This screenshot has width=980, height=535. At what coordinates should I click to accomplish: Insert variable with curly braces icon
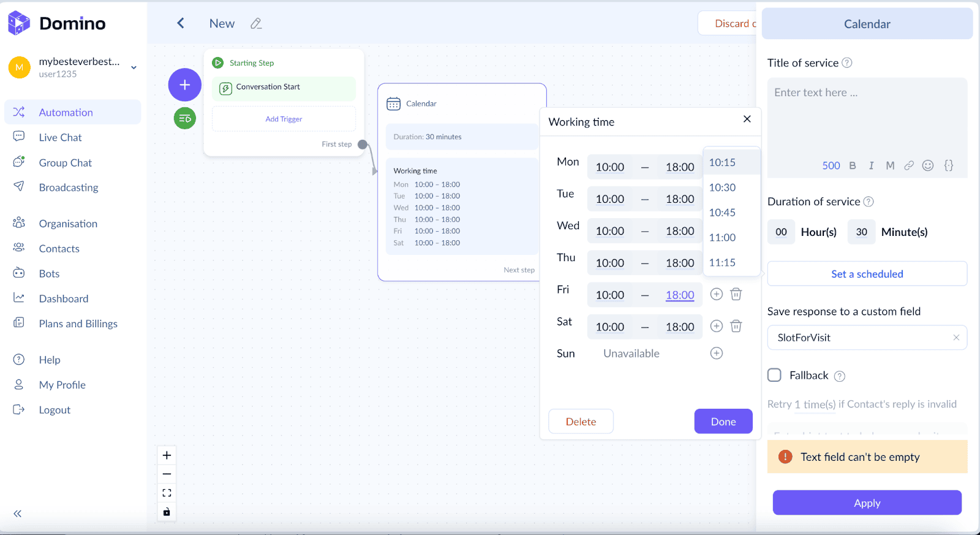[x=949, y=165]
